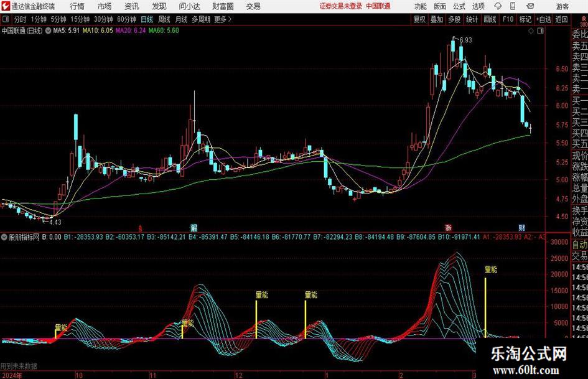588x379 pixels.
Task: Switch to 15分钟 period tab
Action: tap(80, 19)
